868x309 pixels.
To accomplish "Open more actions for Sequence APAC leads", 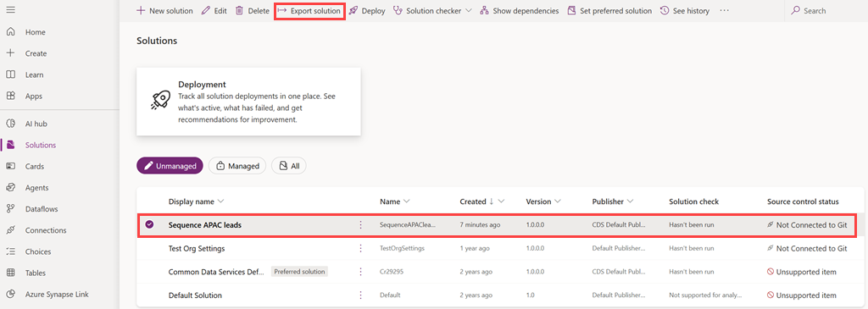I will (361, 225).
